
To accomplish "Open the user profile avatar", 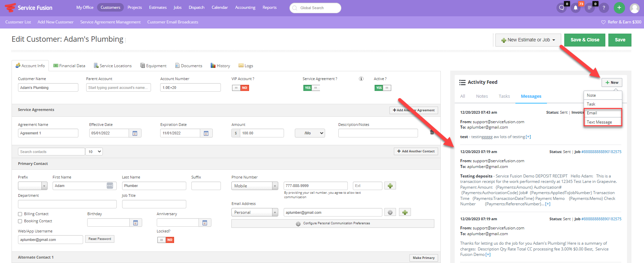I will pos(634,8).
